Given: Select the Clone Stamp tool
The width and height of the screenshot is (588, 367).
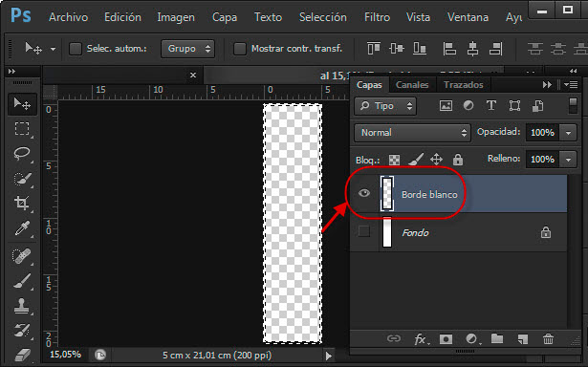Looking at the screenshot, I should (21, 306).
